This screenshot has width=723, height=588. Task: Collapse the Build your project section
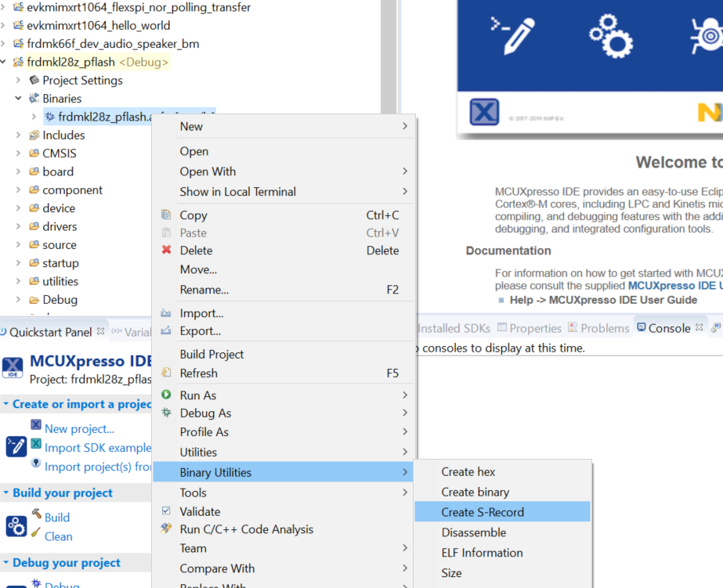[6, 492]
